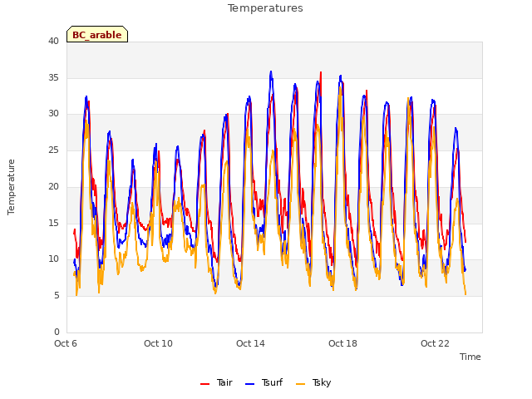Click the blue Tsurf legend color marker
This screenshot has height=399, width=532.
click(x=249, y=384)
